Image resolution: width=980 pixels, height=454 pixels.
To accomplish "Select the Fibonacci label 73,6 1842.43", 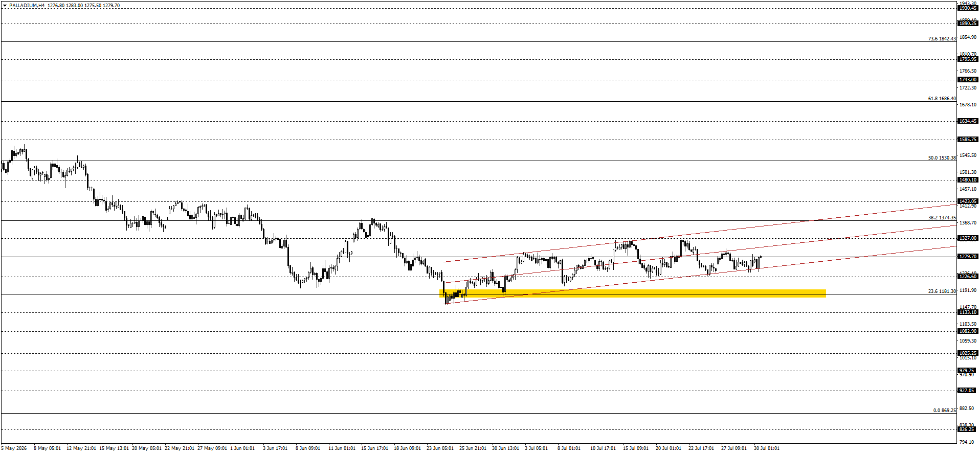I will (x=942, y=39).
